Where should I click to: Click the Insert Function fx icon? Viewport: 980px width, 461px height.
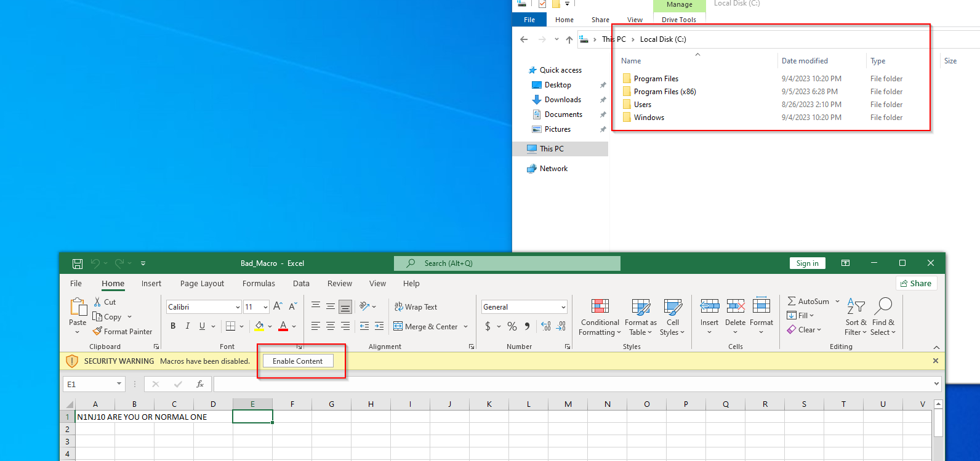point(200,384)
